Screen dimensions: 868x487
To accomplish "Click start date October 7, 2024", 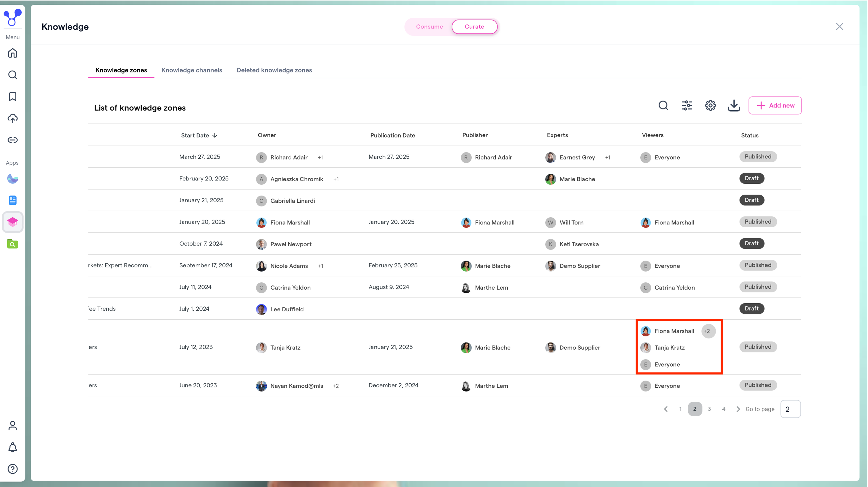I will click(x=201, y=244).
